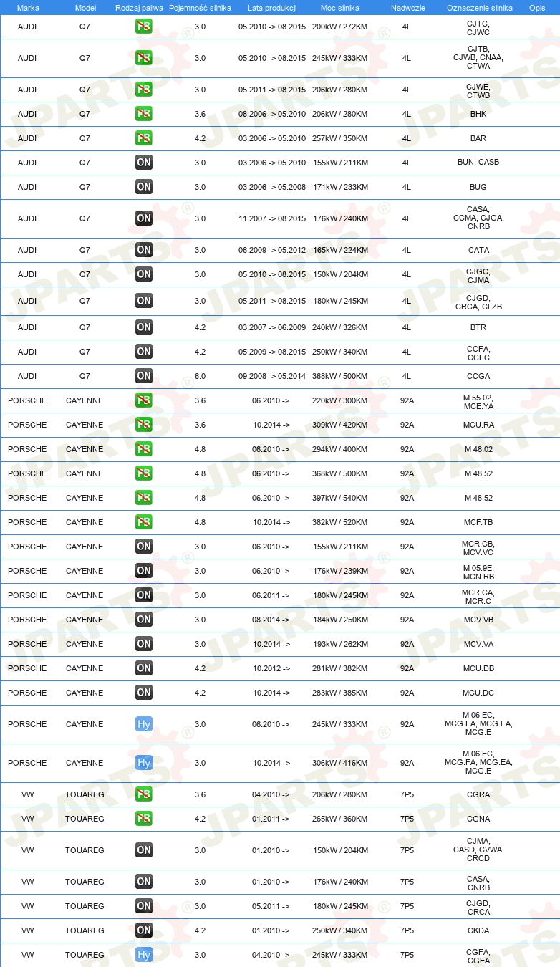Click the diesel ON icon in the Cayenne MCU.DC row
The width and height of the screenshot is (560, 967).
[144, 693]
